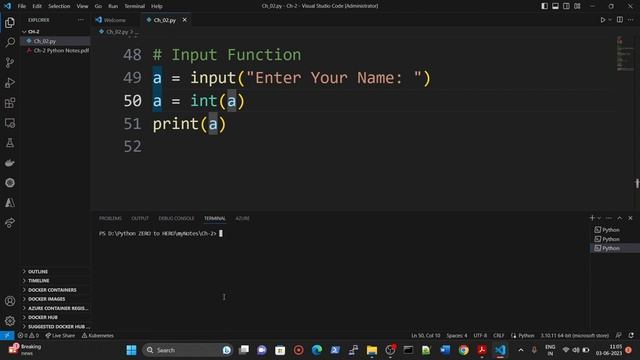The height and width of the screenshot is (360, 640).
Task: Toggle secondary side bar layout button
Action: (x=567, y=6)
